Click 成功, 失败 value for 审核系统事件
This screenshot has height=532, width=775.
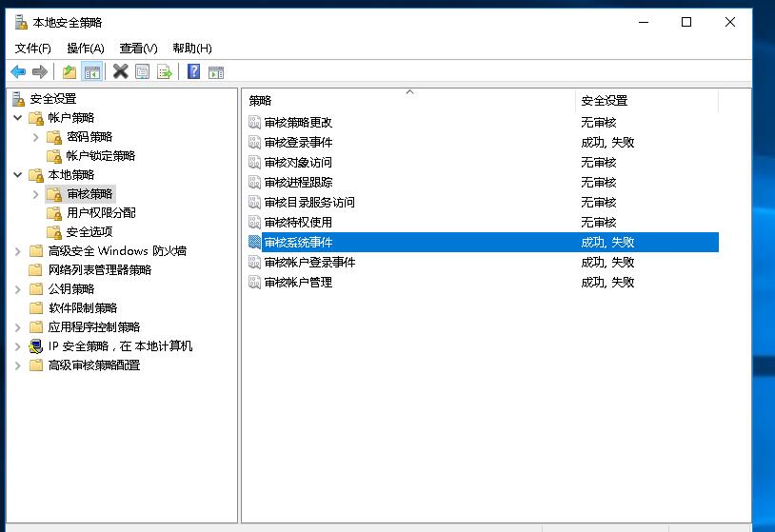coord(607,242)
